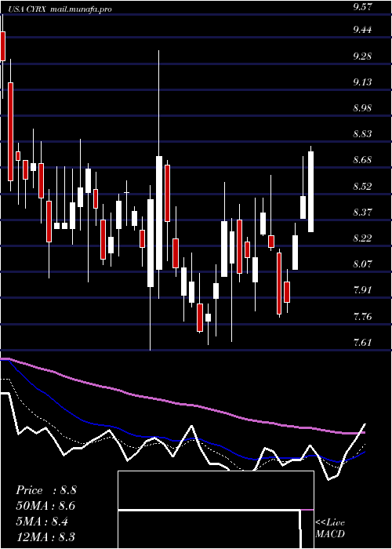Click the '50MA : 8.6' legend entry
This screenshot has width=392, height=549.
pos(45,506)
